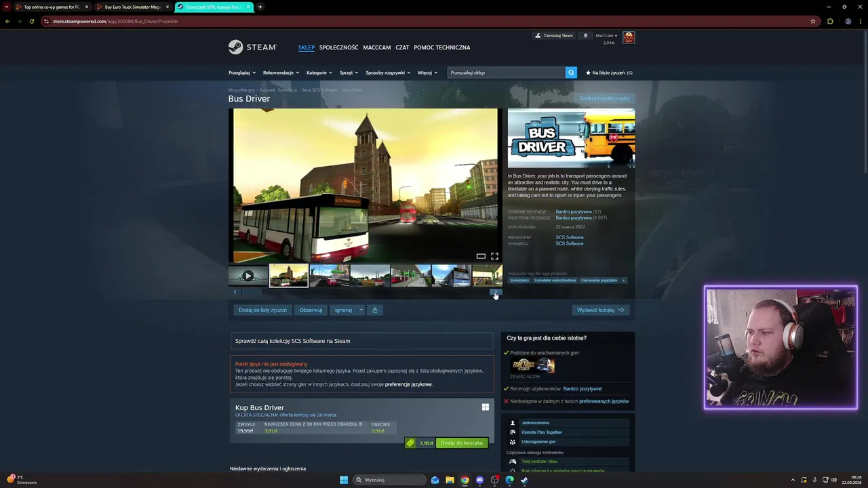868x488 pixels.
Task: Open Windows Start menu
Action: pos(344,480)
